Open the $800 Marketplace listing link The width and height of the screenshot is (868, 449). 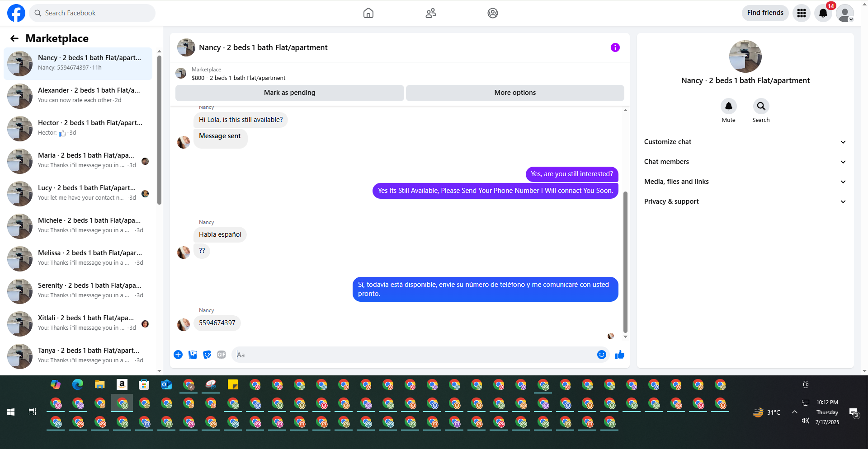point(238,78)
